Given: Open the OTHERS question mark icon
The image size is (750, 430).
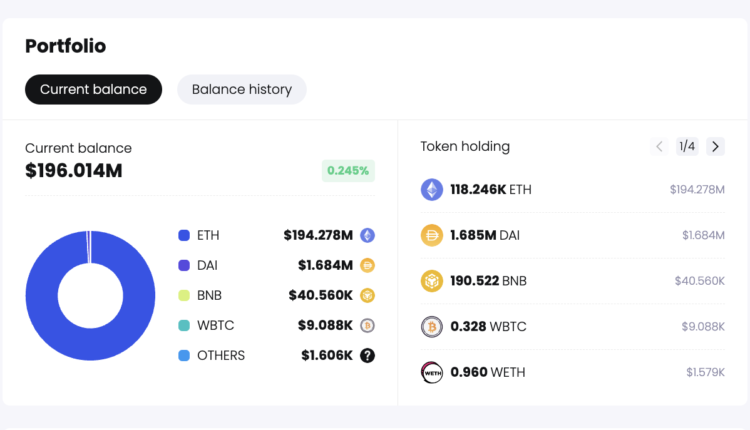Looking at the screenshot, I should [367, 355].
